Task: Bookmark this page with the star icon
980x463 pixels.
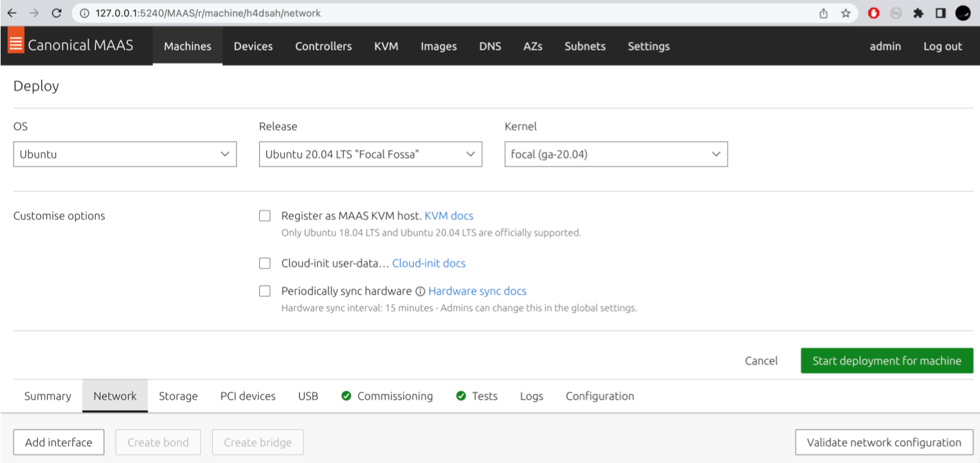Action: [x=846, y=13]
